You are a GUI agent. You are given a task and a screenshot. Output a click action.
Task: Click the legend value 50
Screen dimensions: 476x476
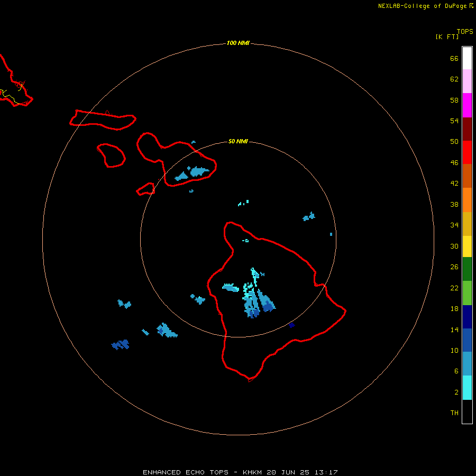(x=454, y=141)
